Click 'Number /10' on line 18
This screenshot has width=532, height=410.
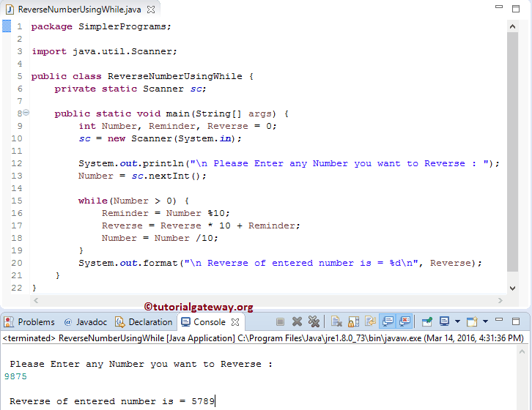pos(183,238)
